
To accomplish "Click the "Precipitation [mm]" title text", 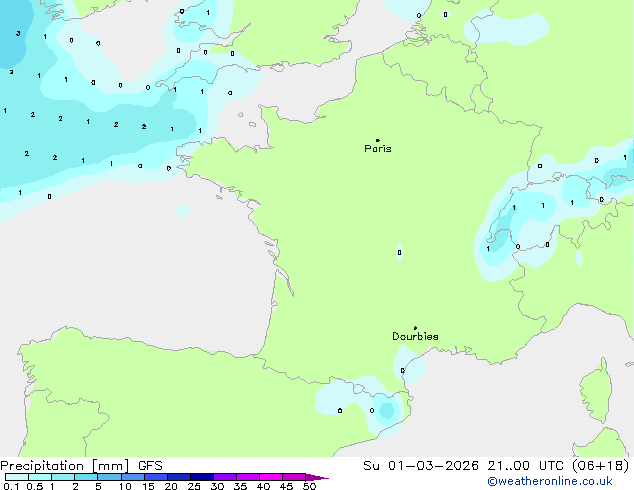I will pyautogui.click(x=65, y=466).
